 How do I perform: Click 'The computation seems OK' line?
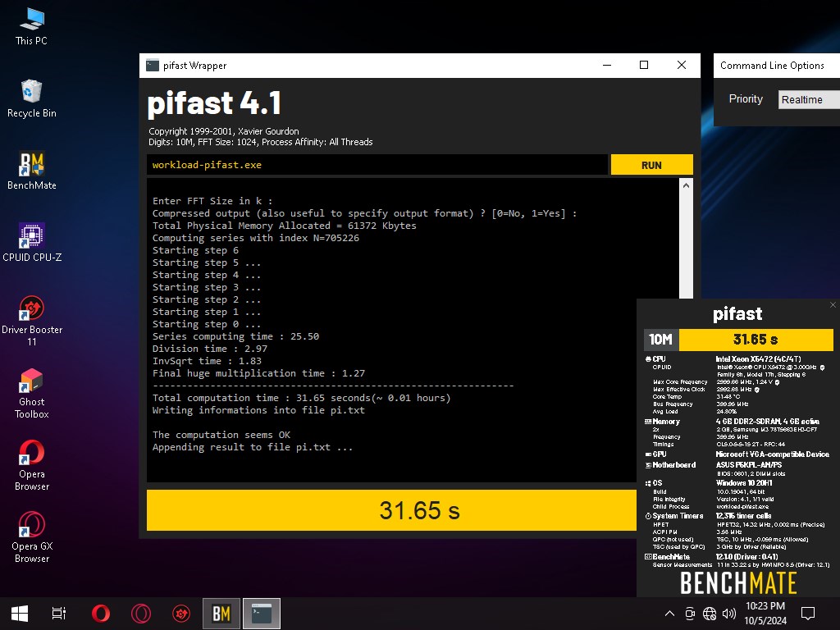coord(221,435)
